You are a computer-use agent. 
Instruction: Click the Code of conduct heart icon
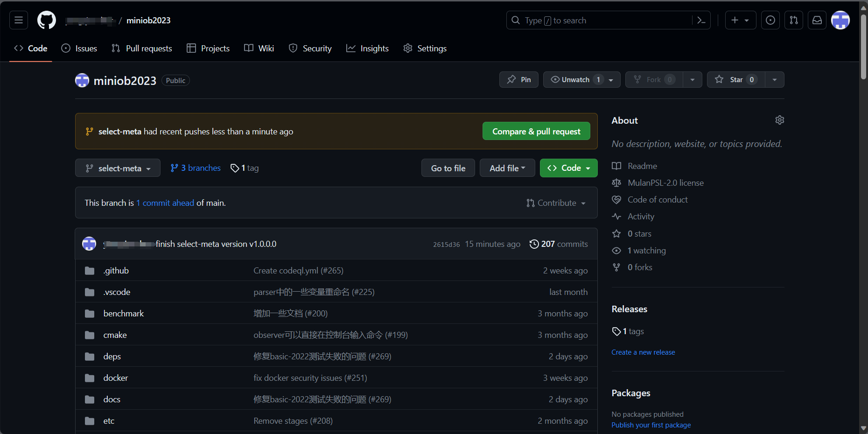(x=616, y=200)
